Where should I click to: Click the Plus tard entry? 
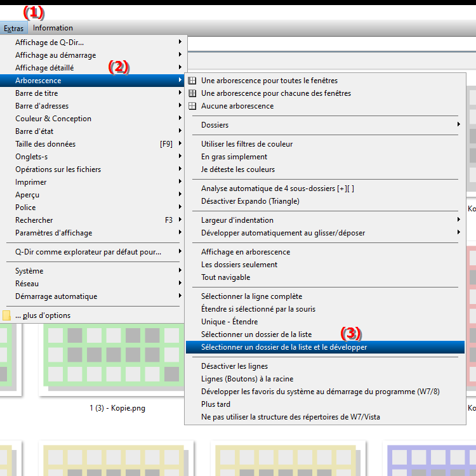point(325,404)
